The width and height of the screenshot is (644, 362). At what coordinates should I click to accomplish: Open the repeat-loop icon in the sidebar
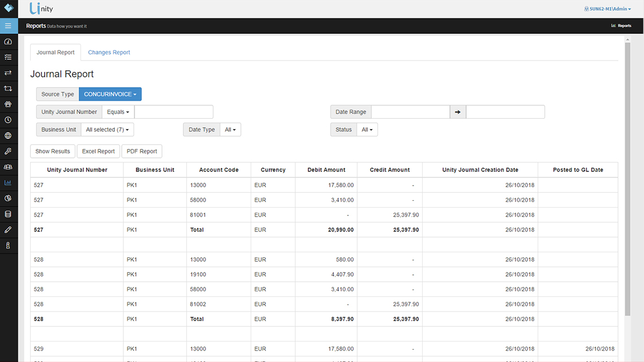(x=8, y=88)
